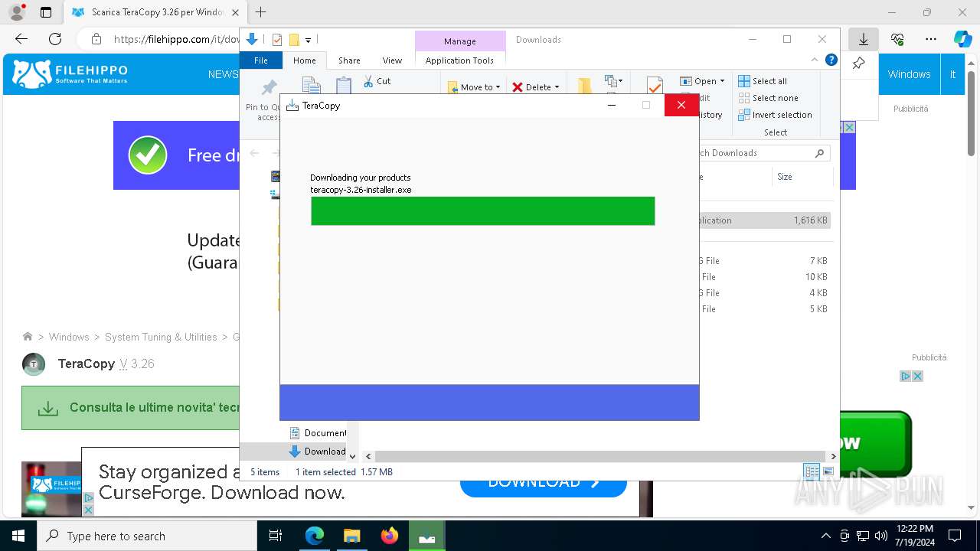This screenshot has height=551, width=980.
Task: Click the search icon in Search Downloads
Action: (x=819, y=153)
